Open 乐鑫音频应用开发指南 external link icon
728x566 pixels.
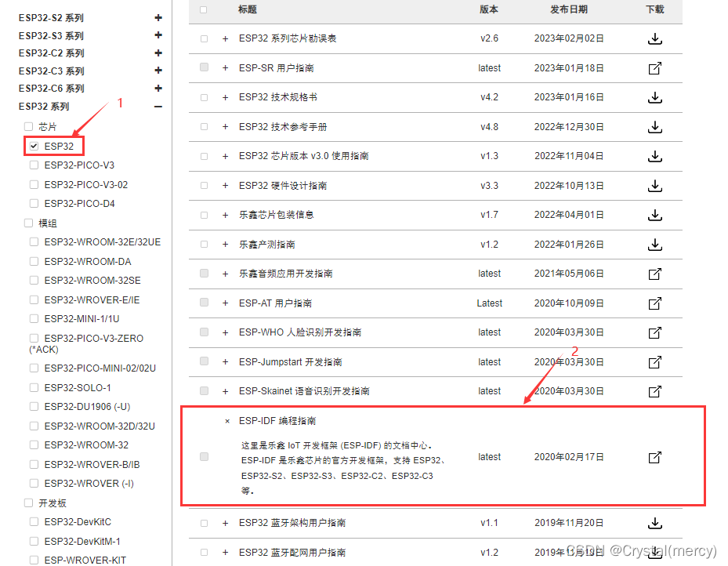tap(654, 274)
